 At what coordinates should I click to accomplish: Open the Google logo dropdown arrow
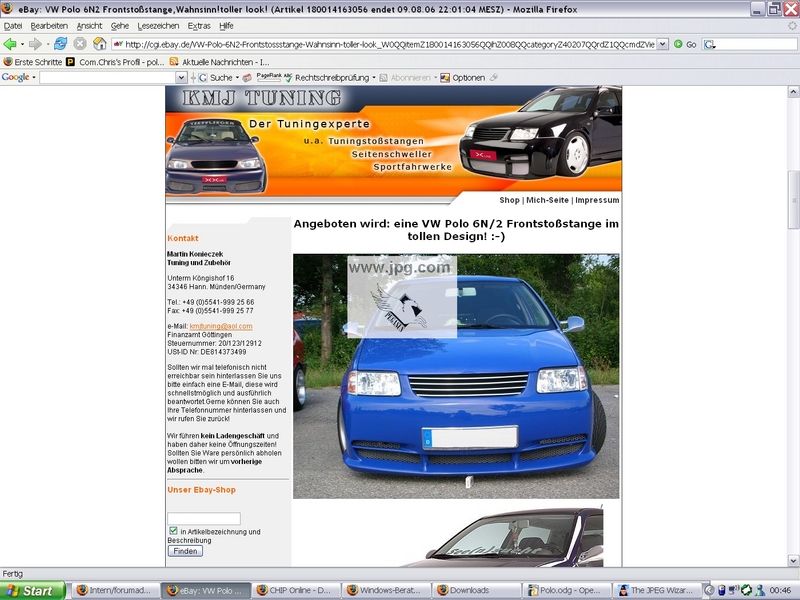(x=34, y=78)
